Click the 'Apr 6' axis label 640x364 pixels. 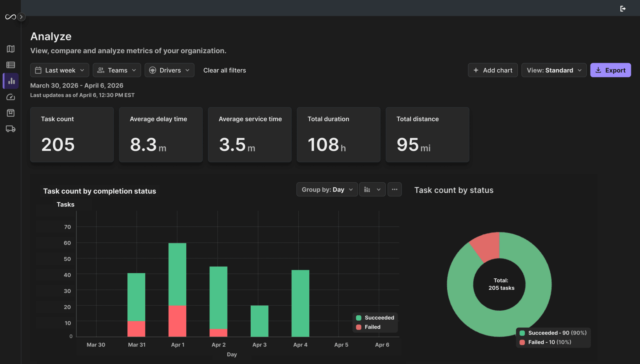(382, 345)
